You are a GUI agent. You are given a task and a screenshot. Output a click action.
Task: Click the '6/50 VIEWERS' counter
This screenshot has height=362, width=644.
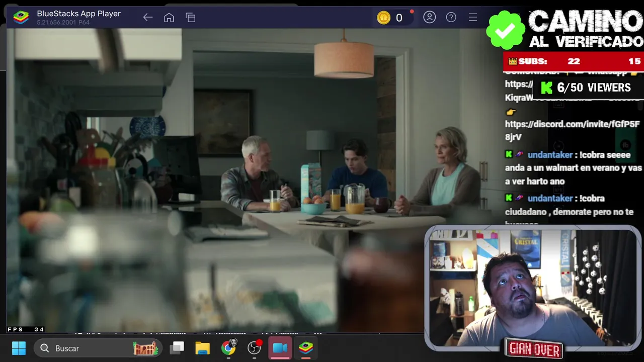tap(587, 87)
